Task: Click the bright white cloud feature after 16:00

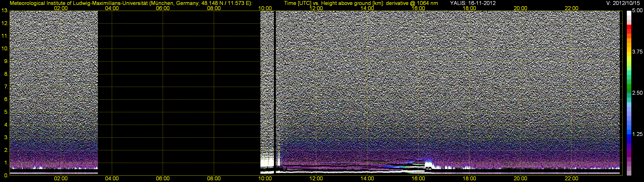Action: (428, 165)
